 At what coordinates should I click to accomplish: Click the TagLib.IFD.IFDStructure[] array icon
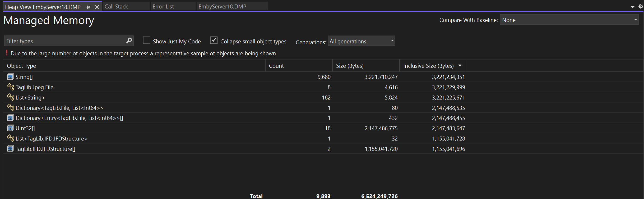coord(10,148)
